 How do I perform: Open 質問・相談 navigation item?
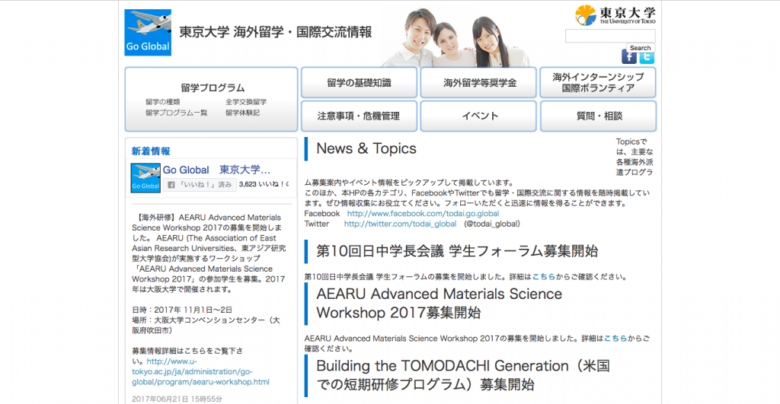tap(598, 116)
